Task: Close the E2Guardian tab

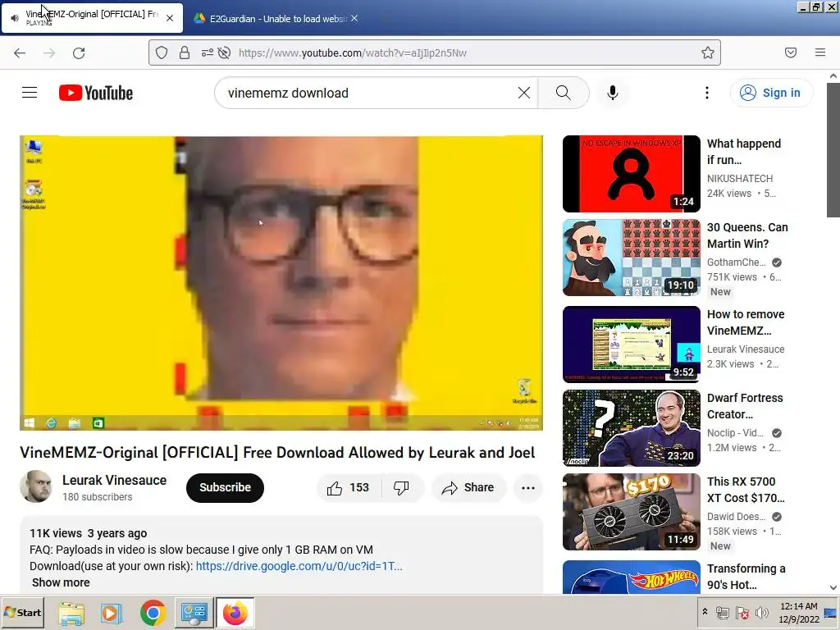Action: click(354, 18)
